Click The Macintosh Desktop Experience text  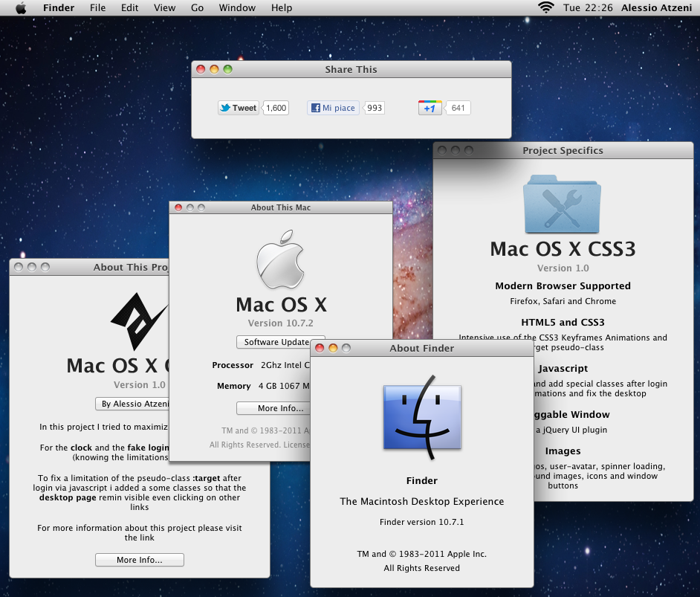(422, 501)
